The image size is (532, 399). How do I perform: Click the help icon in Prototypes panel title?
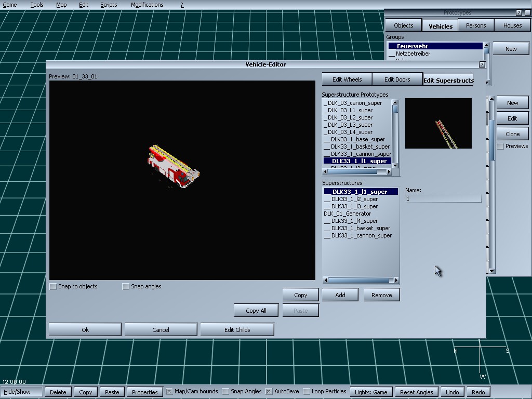tap(518, 12)
